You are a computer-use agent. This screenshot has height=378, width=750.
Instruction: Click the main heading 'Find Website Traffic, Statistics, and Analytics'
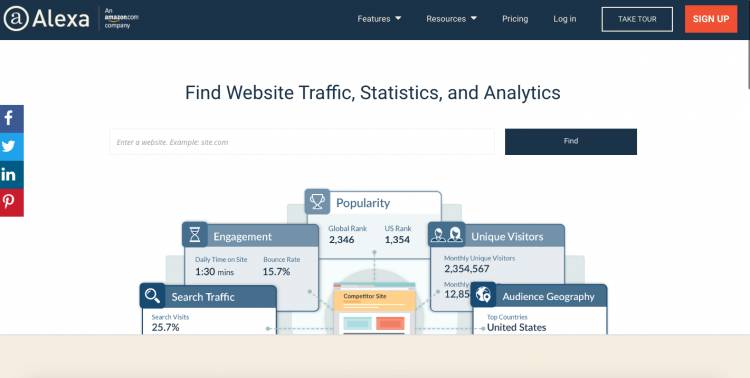[373, 93]
